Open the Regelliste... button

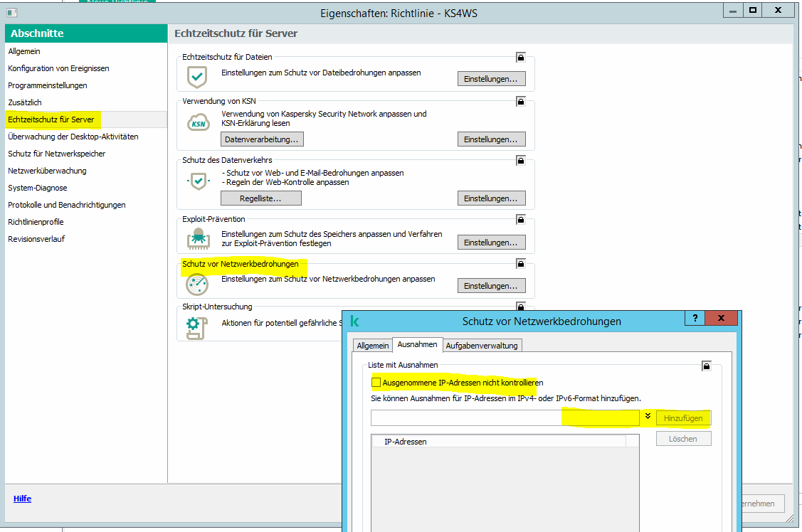click(x=260, y=198)
